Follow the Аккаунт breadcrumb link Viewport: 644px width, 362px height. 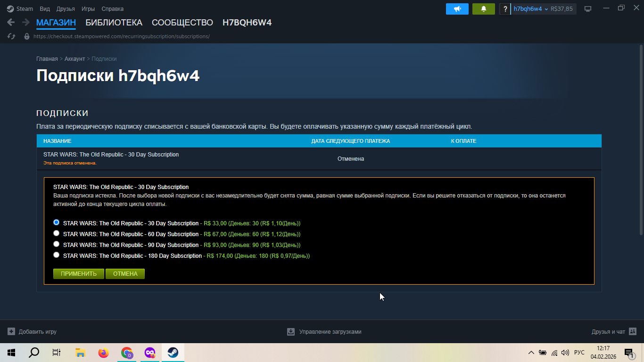(74, 59)
